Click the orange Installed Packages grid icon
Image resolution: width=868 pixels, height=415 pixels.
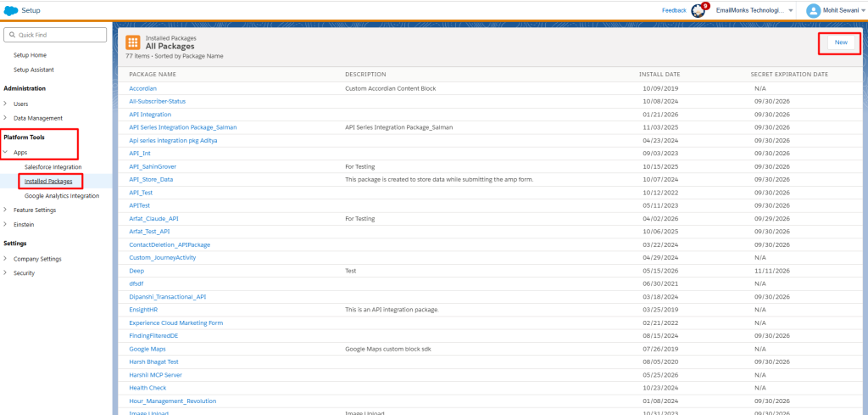[x=133, y=42]
